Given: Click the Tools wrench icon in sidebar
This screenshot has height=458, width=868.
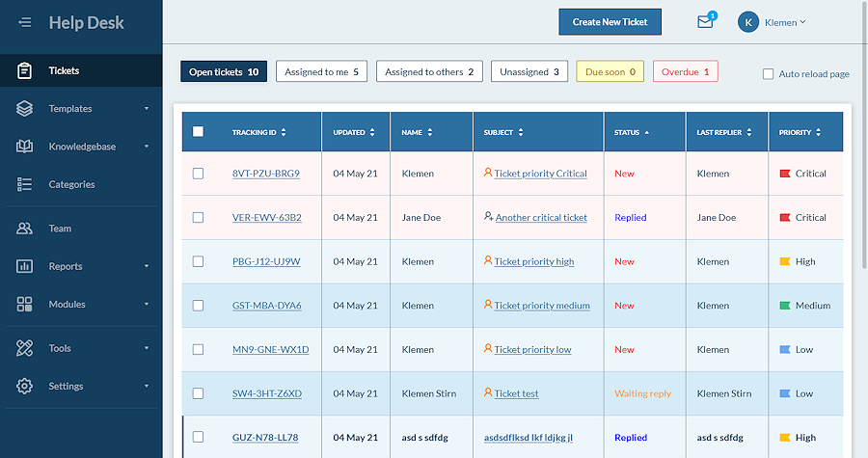Looking at the screenshot, I should click(25, 348).
